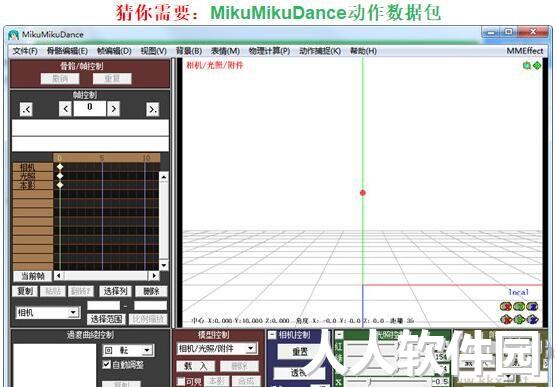This screenshot has width=556, height=387.
Task: Select the 相机 keyframe diamond at frame 0
Action: click(x=60, y=167)
